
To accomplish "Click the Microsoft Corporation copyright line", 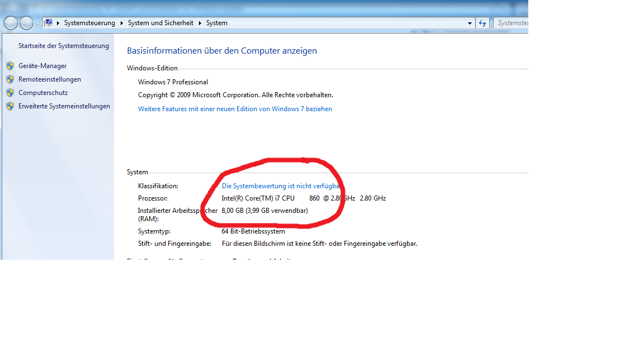I will click(x=235, y=95).
